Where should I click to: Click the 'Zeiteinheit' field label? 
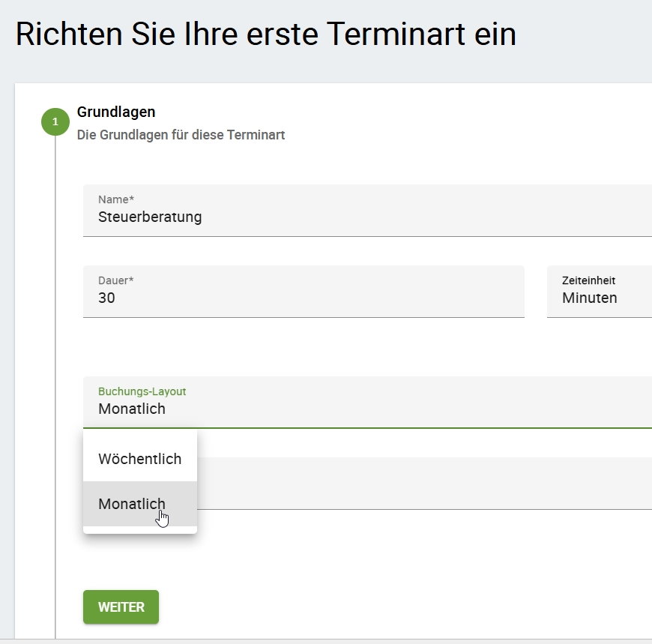click(x=588, y=280)
